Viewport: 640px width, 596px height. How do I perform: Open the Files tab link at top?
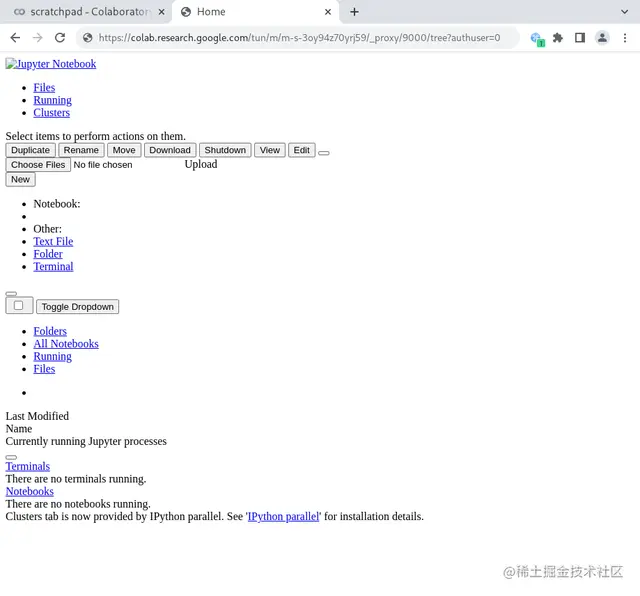point(44,87)
